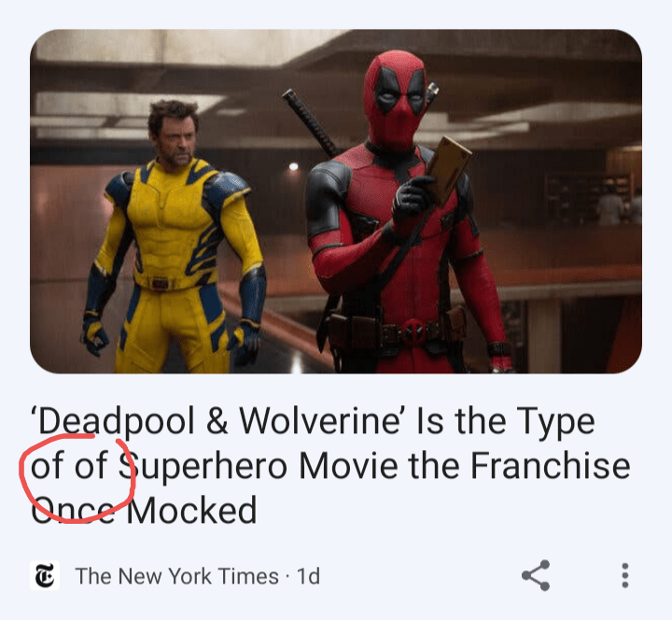Click the word 'Type' in the headline

pos(556,424)
